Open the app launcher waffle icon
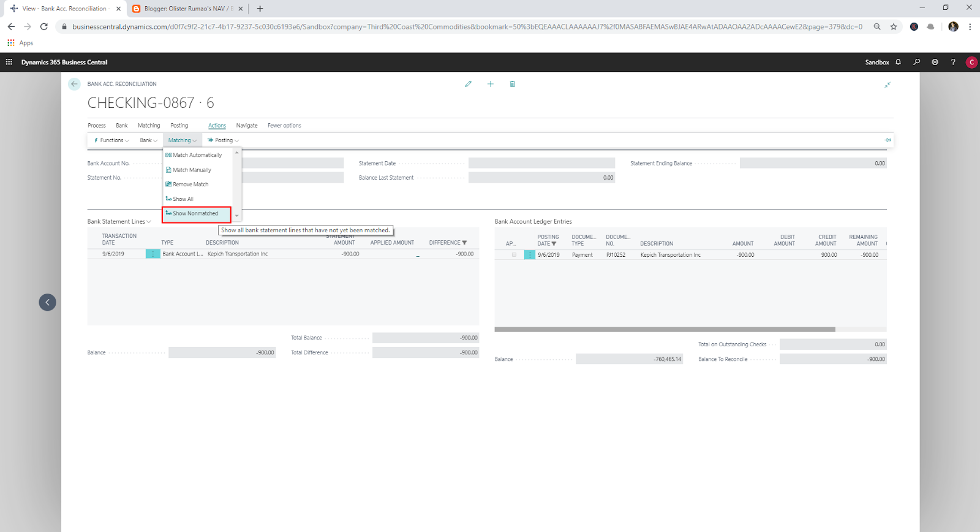The width and height of the screenshot is (980, 532). tap(9, 62)
